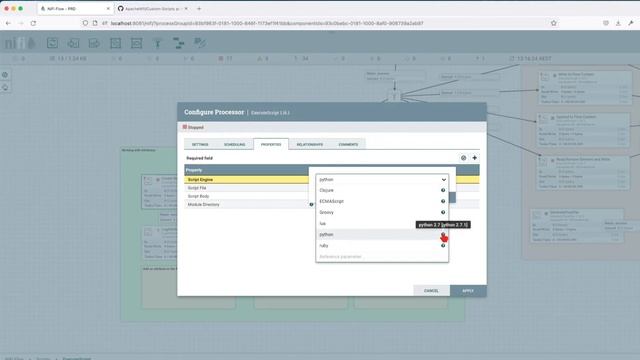Apply the processor configuration
This screenshot has width=640, height=360.
point(468,291)
